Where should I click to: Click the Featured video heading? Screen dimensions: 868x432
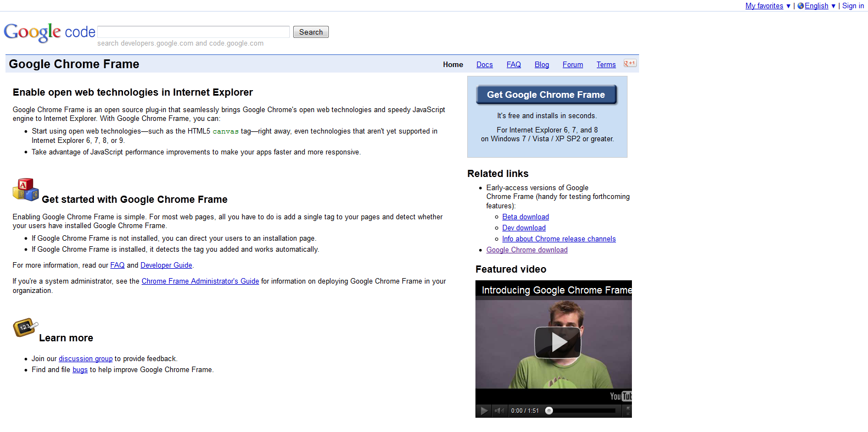(511, 269)
